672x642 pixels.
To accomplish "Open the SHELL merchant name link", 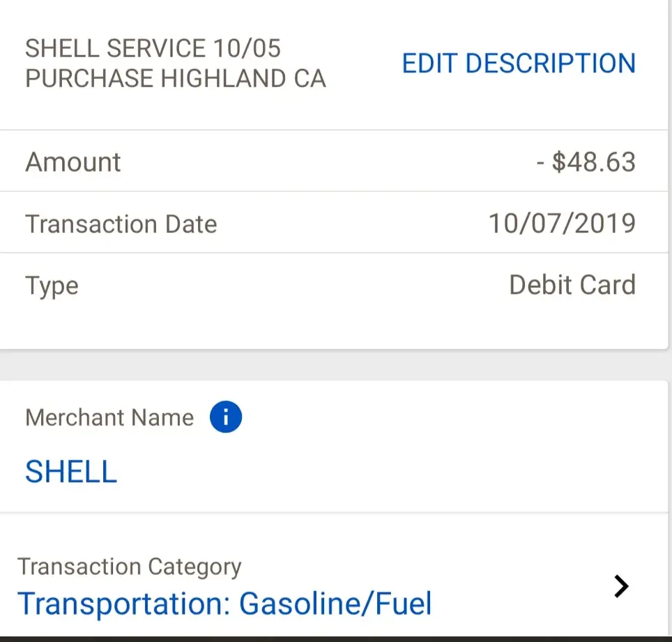I will 71,472.
